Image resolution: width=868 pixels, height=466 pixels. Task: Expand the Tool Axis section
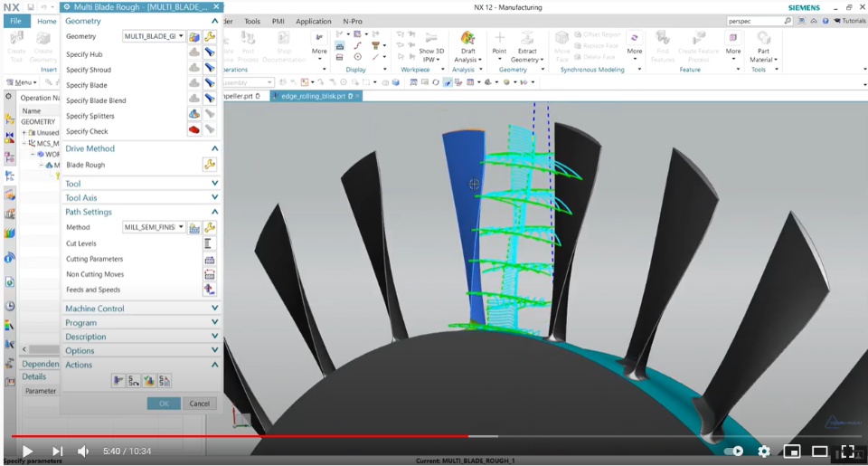tap(215, 197)
